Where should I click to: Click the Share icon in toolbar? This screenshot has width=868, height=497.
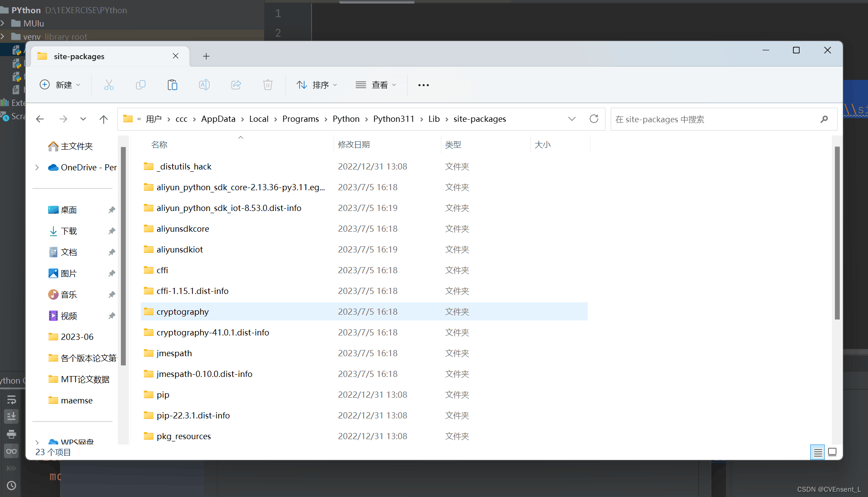pyautogui.click(x=236, y=85)
